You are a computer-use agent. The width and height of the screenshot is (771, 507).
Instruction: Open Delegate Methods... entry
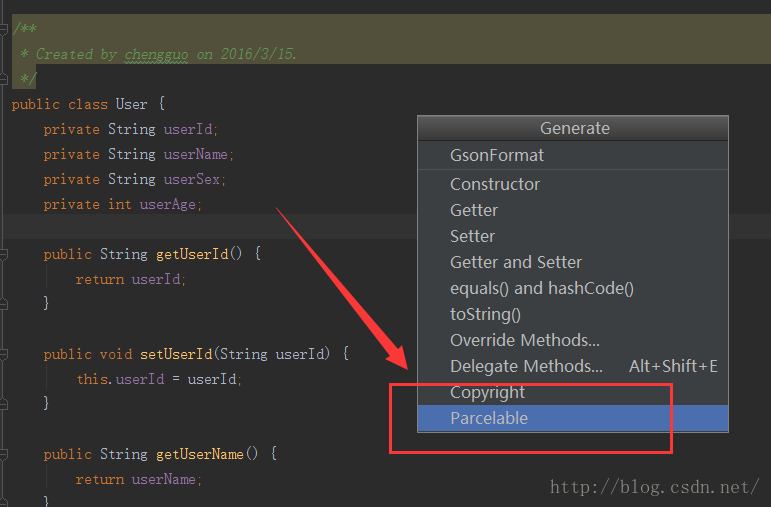(573, 366)
